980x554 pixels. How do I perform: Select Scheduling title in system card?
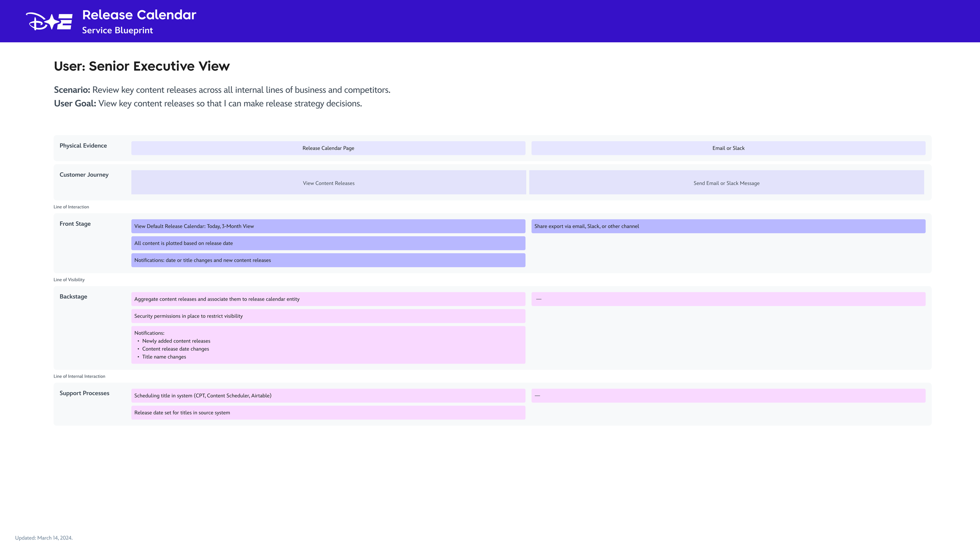coord(328,396)
